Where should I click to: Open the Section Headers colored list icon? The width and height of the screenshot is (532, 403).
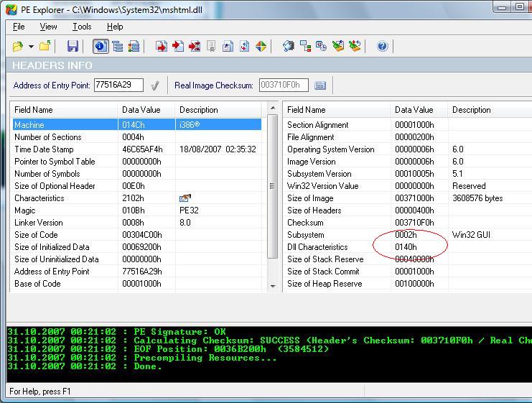coord(134,46)
